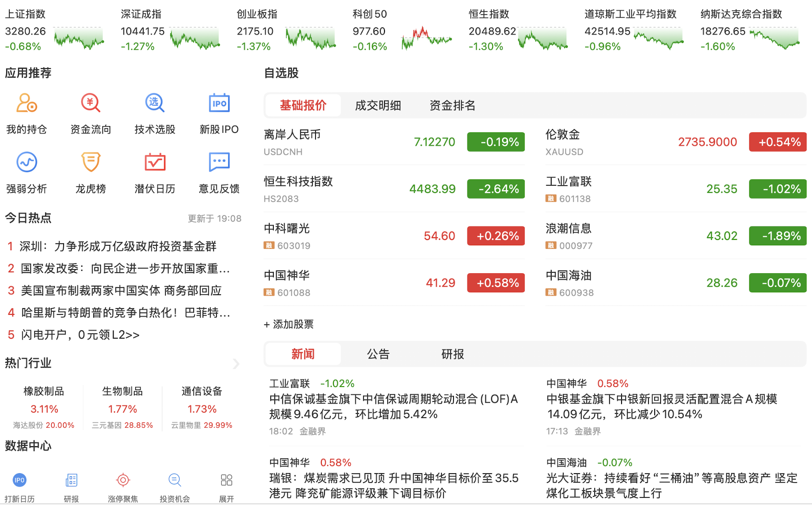Switch to 资金排名 tab
This screenshot has height=505, width=812.
[x=452, y=105]
